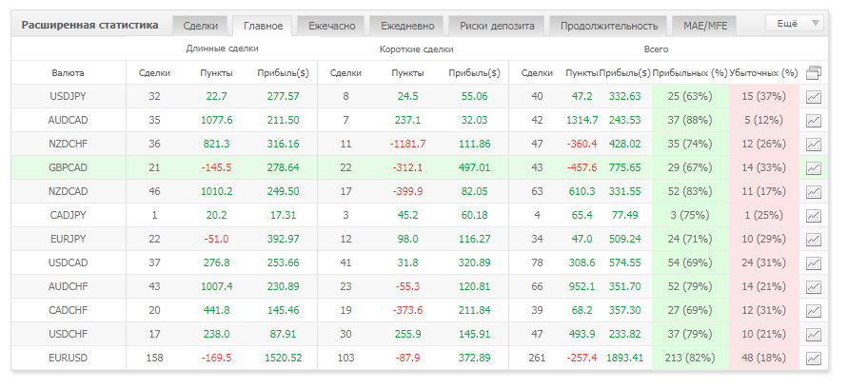
Task: Click the -1181.7 short points value
Action: pos(407,144)
